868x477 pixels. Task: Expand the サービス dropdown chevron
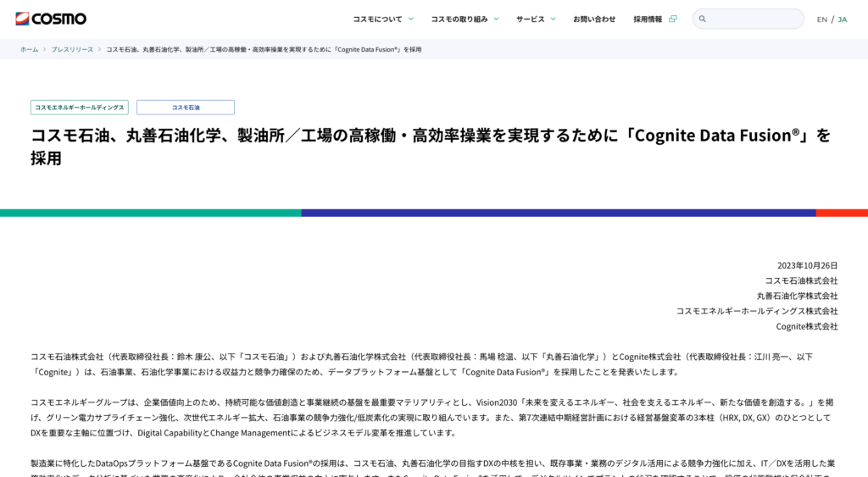point(553,19)
